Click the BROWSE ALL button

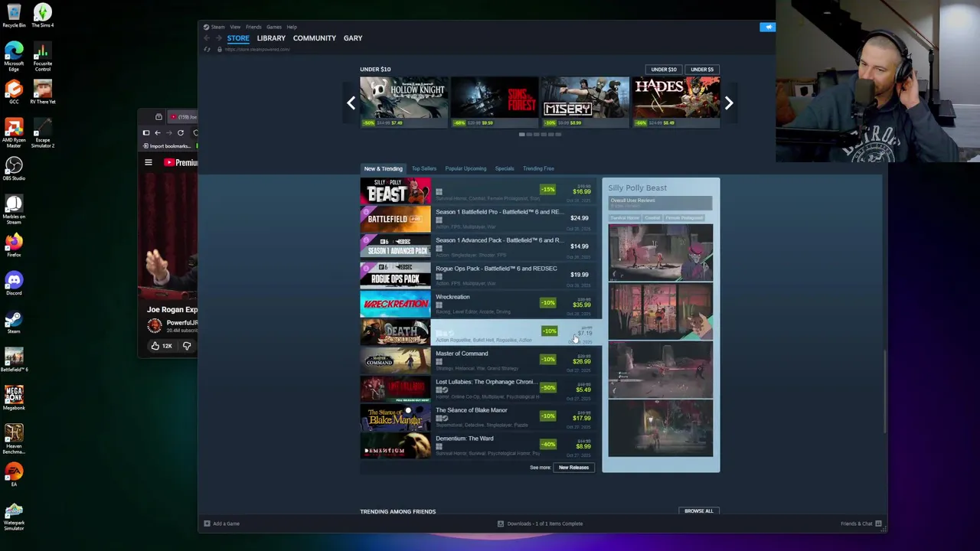[698, 511]
